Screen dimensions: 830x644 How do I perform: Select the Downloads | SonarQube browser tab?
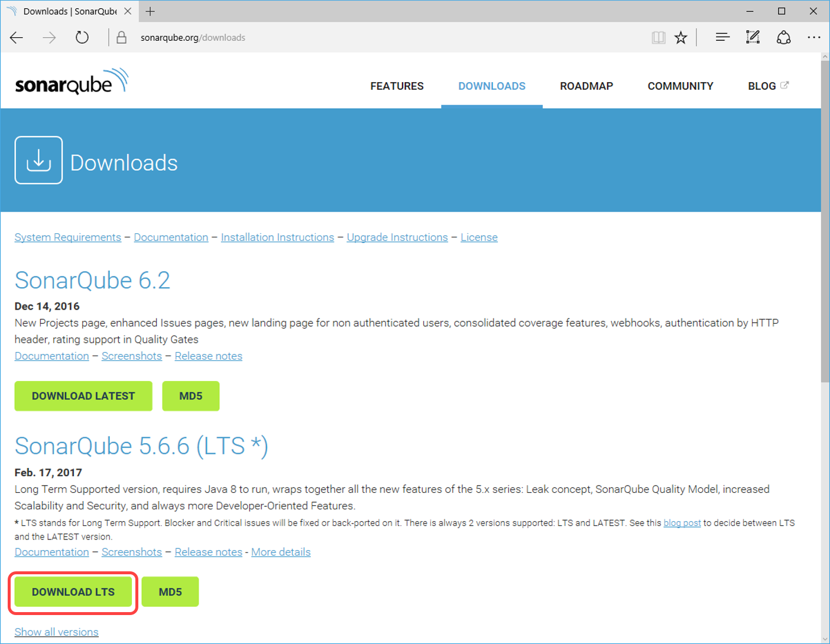point(70,11)
